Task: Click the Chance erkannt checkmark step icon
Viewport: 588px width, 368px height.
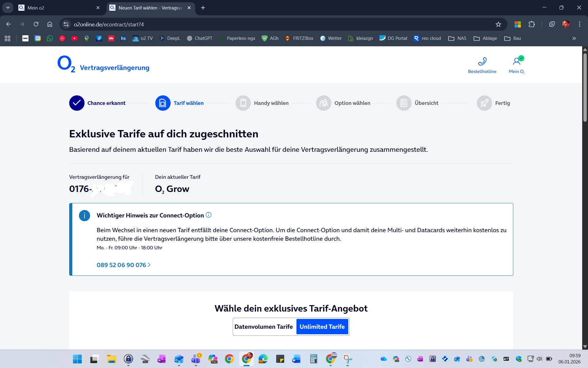Action: (x=77, y=103)
